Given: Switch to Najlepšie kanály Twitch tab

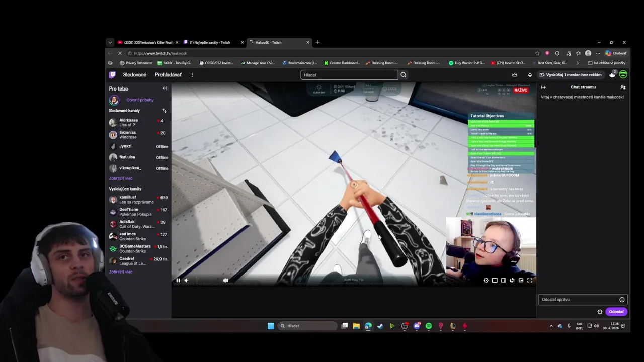Looking at the screenshot, I should pyautogui.click(x=213, y=43).
